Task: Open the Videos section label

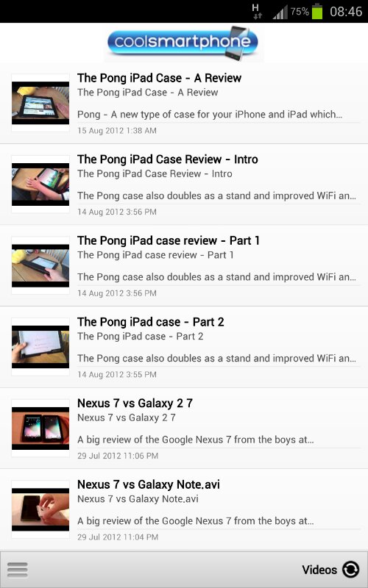Action: [x=319, y=570]
